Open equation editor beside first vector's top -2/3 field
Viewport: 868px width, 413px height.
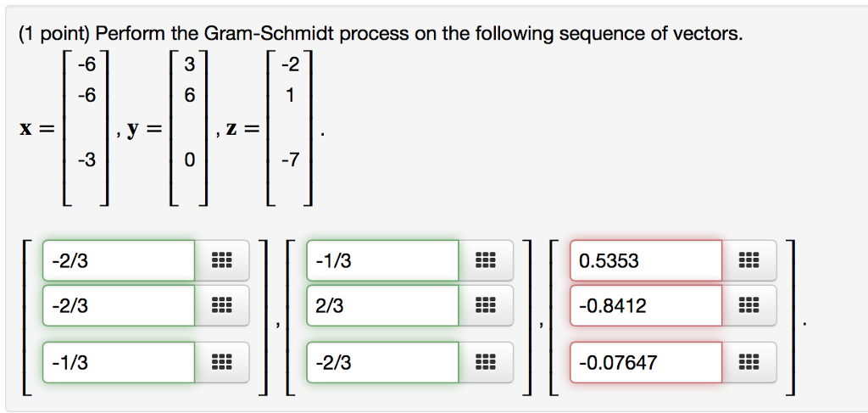221,260
